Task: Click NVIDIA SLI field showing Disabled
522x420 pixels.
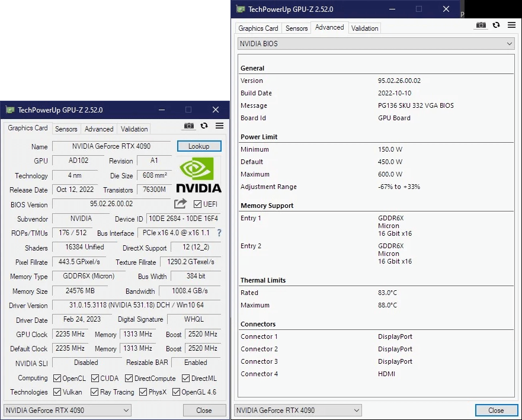Action: click(87, 363)
